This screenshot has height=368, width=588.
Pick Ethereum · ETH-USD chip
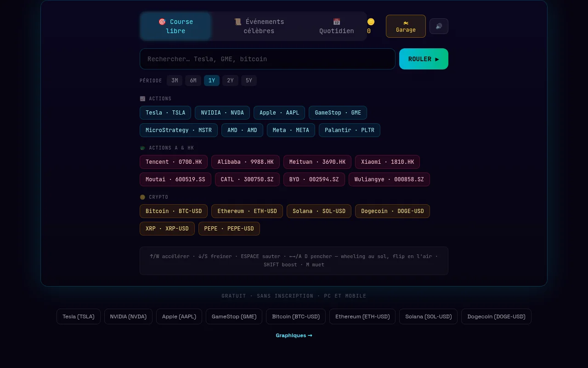(x=247, y=211)
